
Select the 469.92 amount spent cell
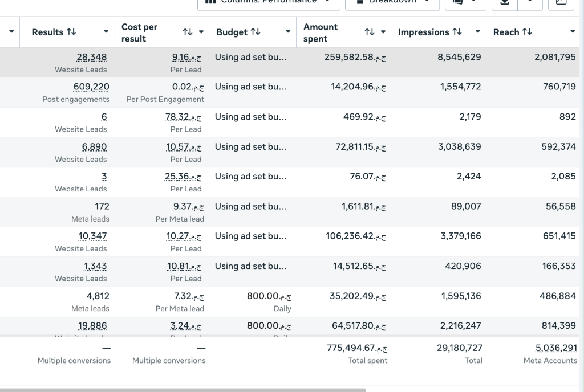click(364, 117)
